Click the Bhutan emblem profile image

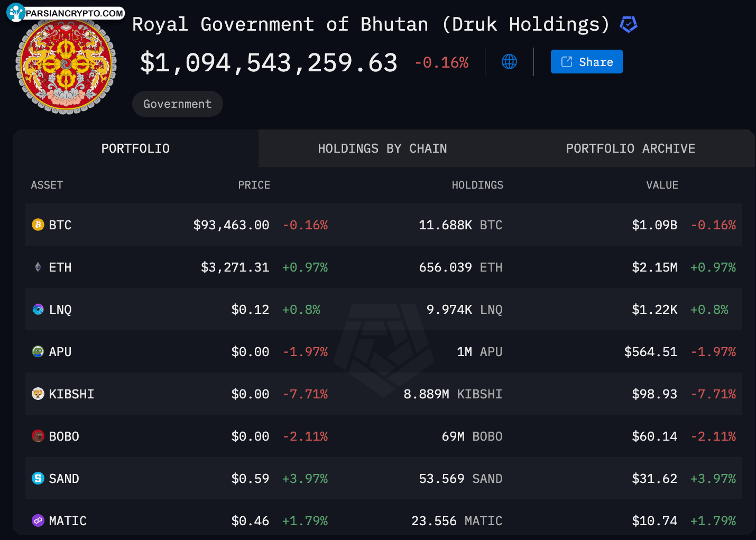(x=66, y=66)
